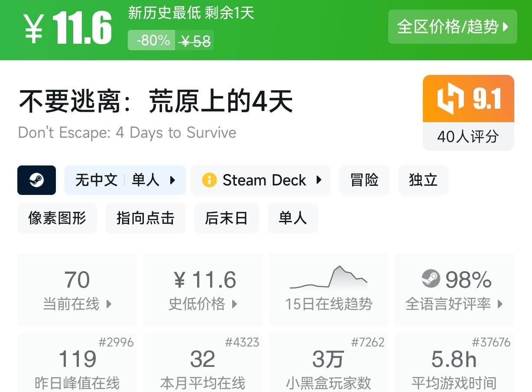Click the English title Don't Escape: 4 Days to Survive

point(127,133)
